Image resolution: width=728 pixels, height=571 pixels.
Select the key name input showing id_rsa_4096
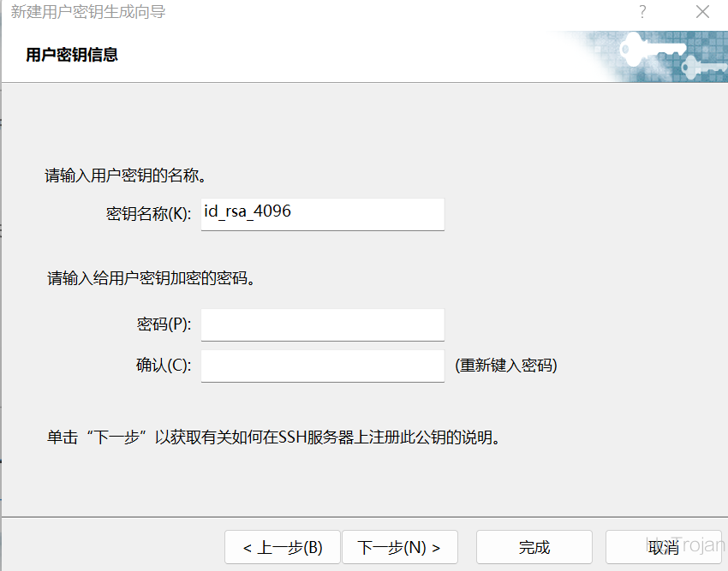[x=322, y=214]
